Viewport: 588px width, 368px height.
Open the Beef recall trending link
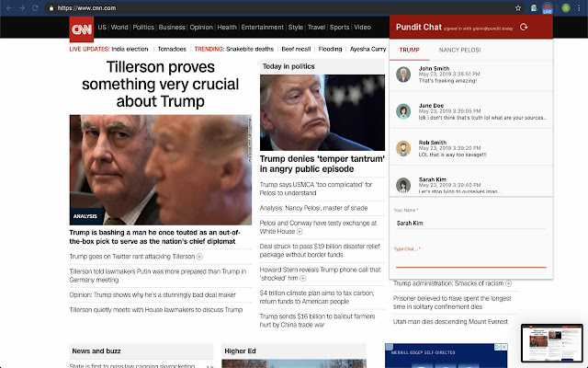(x=296, y=49)
